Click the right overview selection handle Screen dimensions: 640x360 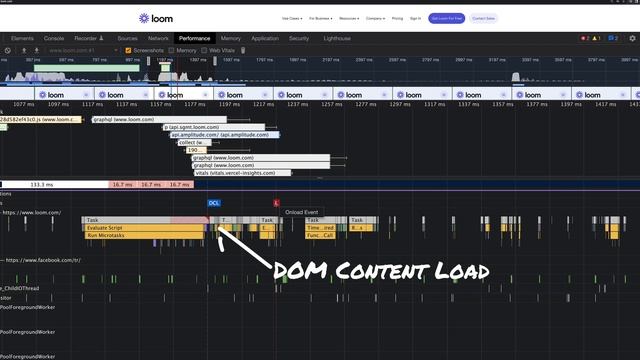click(x=215, y=61)
